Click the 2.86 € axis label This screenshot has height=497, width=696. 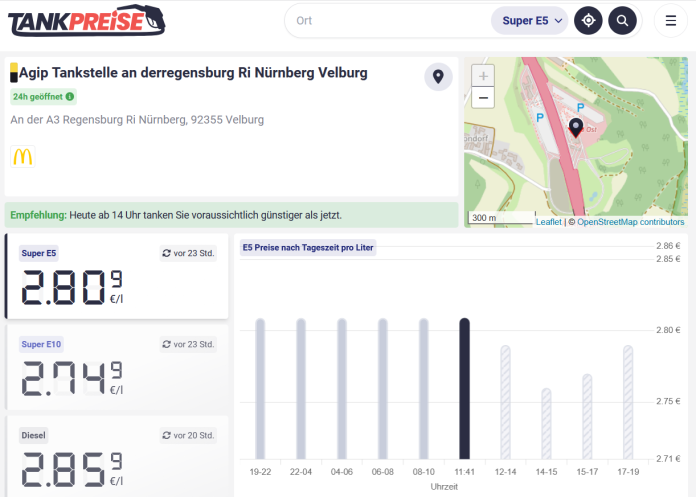[x=668, y=246]
